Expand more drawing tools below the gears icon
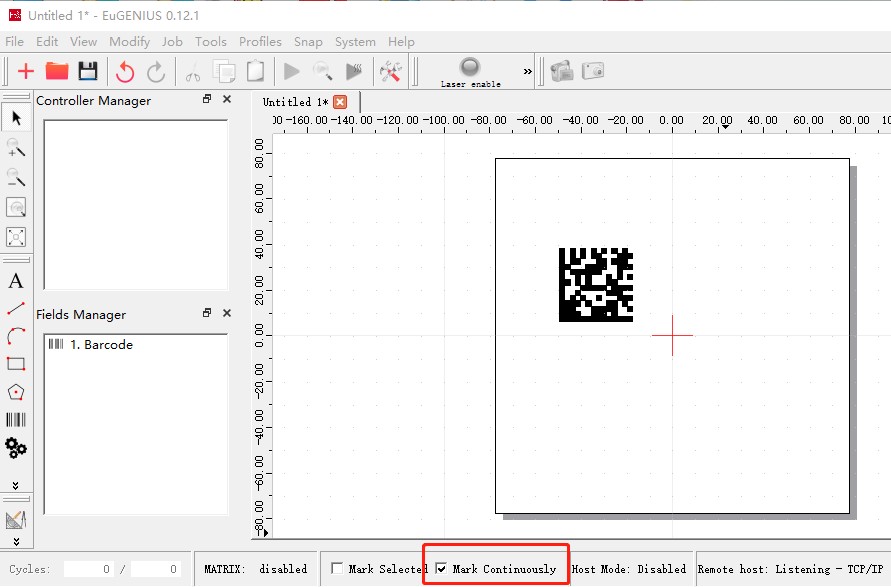Viewport: 891px width, 587px height. (x=15, y=485)
